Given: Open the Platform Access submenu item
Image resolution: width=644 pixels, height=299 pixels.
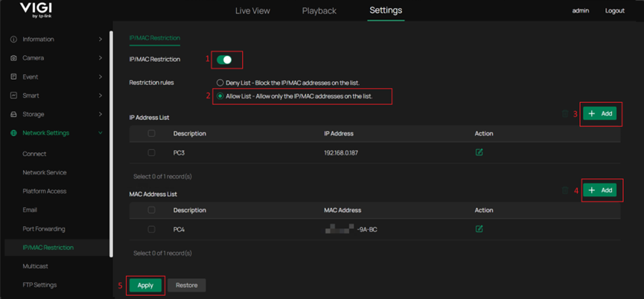Looking at the screenshot, I should [45, 191].
